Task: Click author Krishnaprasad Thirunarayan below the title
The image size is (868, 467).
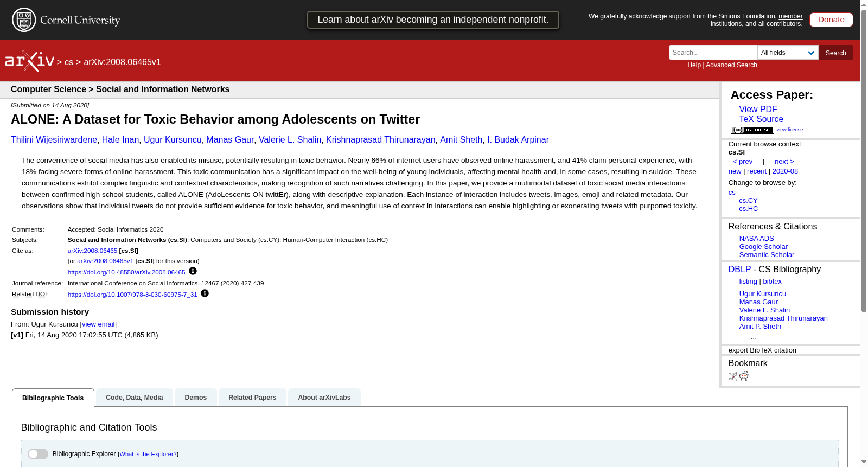Action: tap(381, 140)
